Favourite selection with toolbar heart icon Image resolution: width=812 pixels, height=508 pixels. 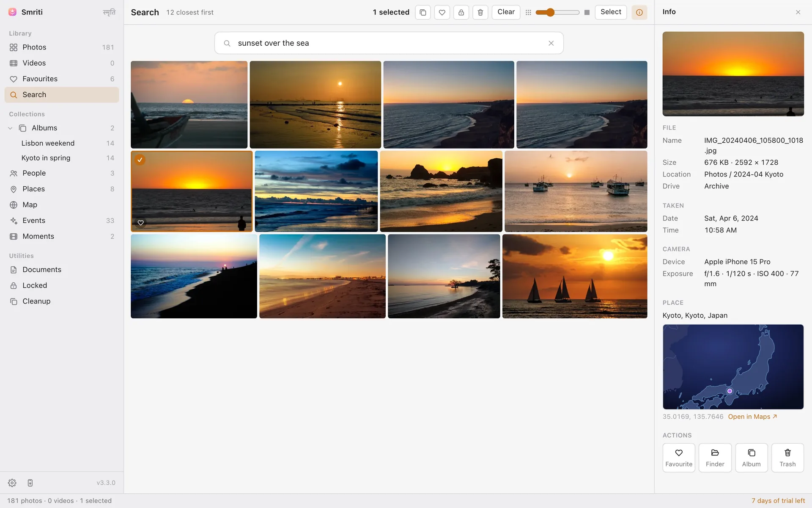point(442,12)
